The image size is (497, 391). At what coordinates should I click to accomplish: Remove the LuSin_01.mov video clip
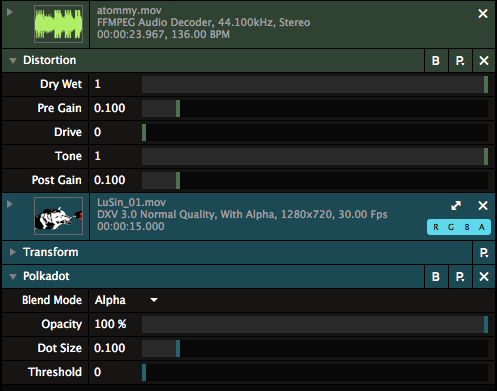coord(483,206)
